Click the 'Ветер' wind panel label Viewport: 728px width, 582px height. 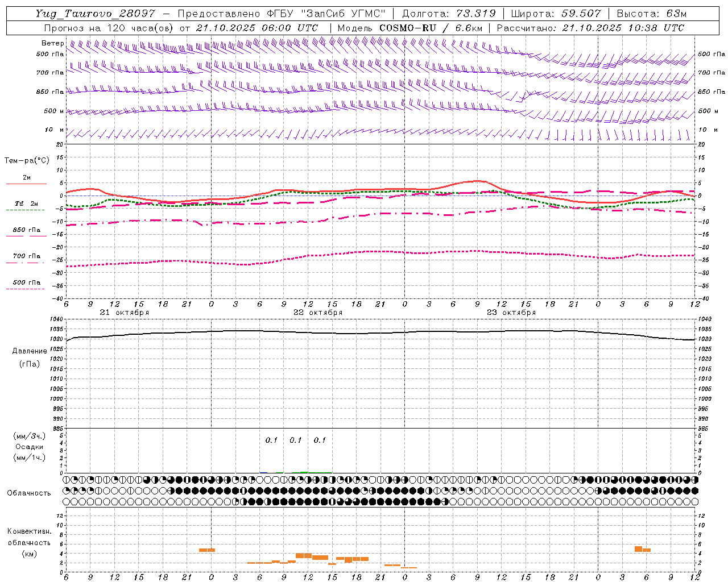pos(52,43)
